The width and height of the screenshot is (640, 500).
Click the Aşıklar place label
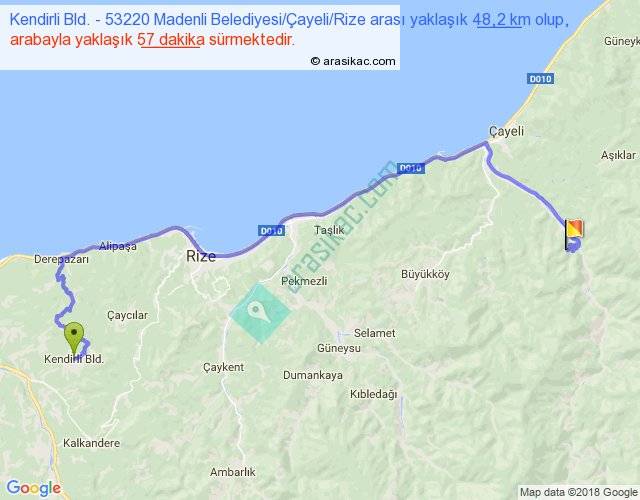click(617, 155)
